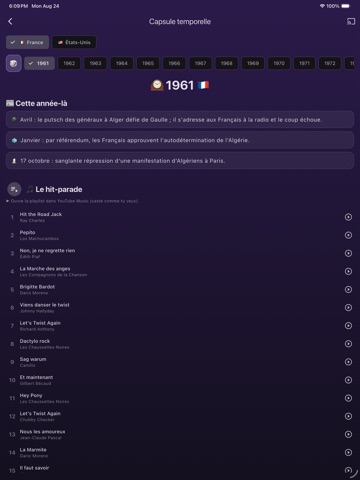Select the Dactylo rock track row

click(x=180, y=344)
